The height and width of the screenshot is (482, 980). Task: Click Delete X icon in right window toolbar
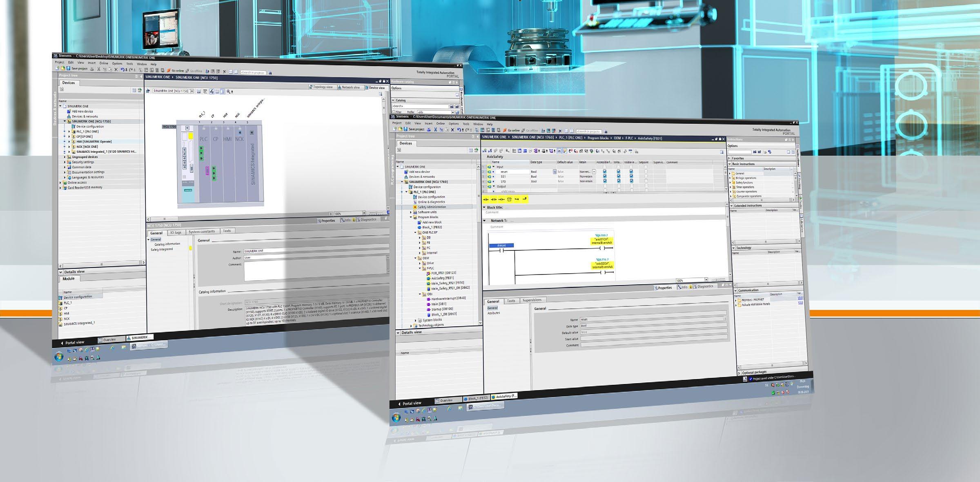(452, 130)
